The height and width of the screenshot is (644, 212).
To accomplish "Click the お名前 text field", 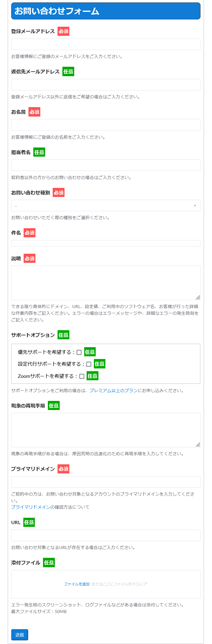I will pyautogui.click(x=105, y=124).
